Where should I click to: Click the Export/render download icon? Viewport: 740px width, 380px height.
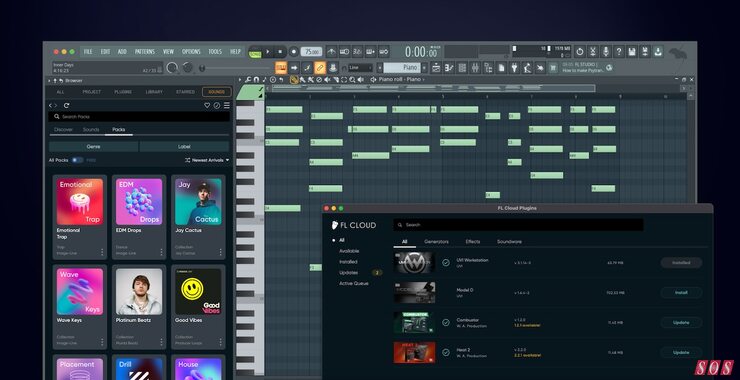pos(658,51)
